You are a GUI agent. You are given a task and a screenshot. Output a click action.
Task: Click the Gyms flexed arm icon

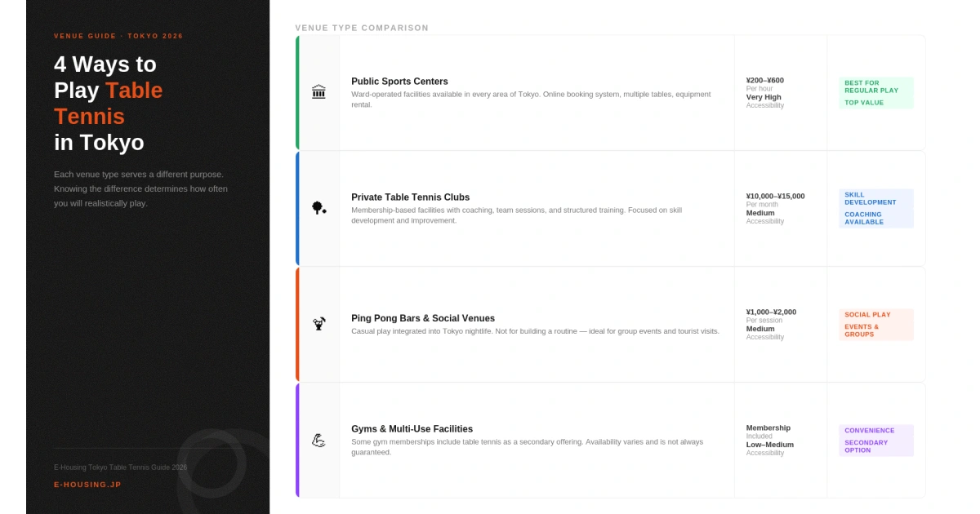pos(318,440)
